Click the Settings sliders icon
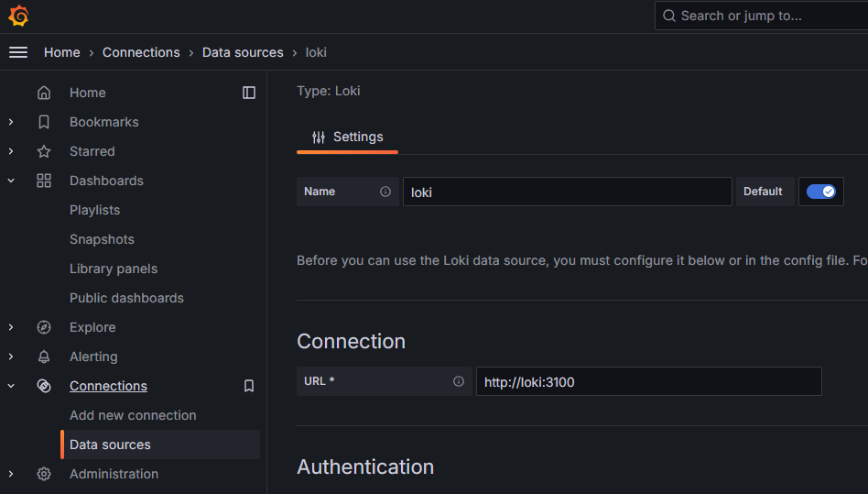This screenshot has width=868, height=494. tap(319, 137)
